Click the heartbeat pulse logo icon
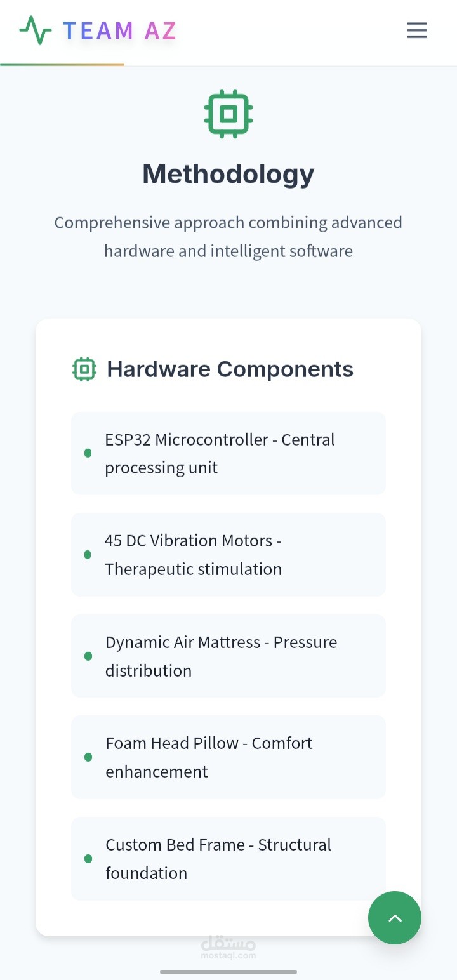Image resolution: width=457 pixels, height=980 pixels. (x=36, y=30)
